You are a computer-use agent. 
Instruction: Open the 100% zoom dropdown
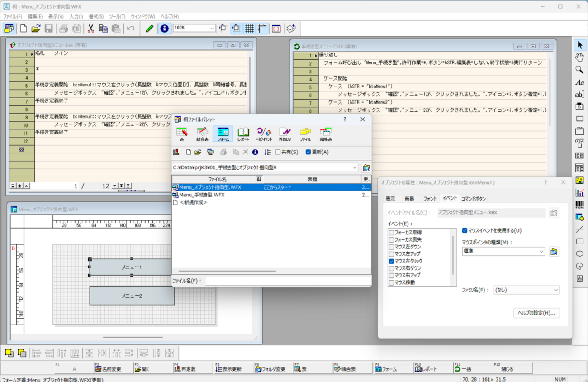[212, 29]
